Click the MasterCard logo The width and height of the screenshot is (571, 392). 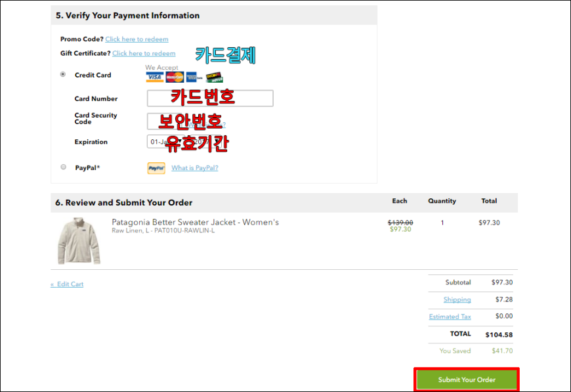tap(175, 77)
